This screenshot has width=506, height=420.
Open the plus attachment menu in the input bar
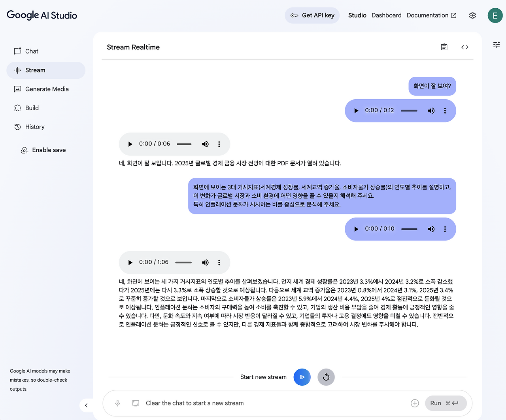coord(415,403)
